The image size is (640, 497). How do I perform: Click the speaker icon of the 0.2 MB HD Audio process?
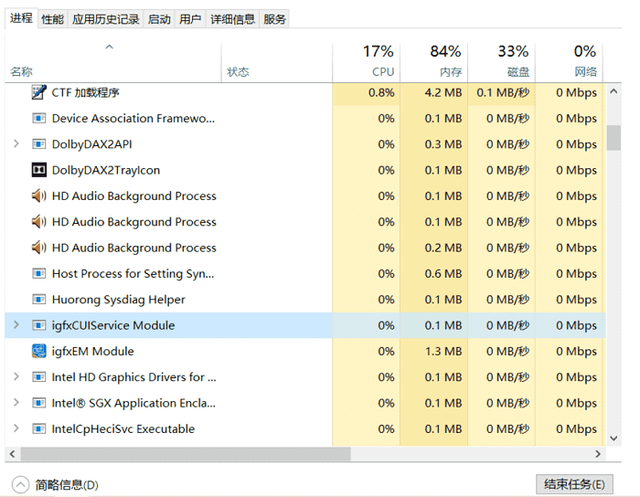tap(39, 247)
